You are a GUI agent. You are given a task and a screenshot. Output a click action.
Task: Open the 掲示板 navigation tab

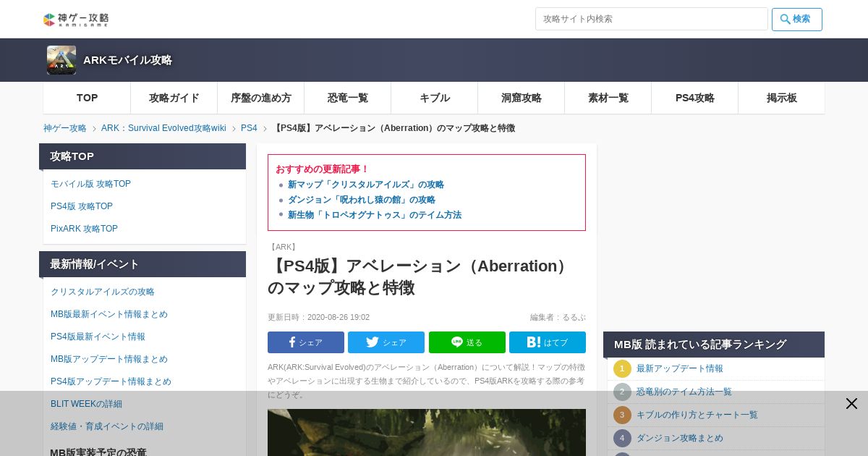click(x=782, y=98)
